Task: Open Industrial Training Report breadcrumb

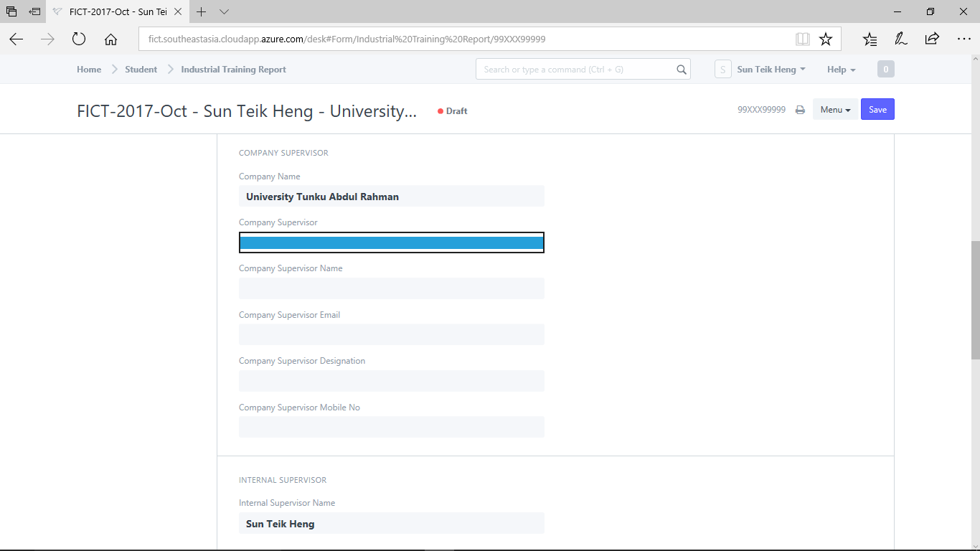Action: 233,70
